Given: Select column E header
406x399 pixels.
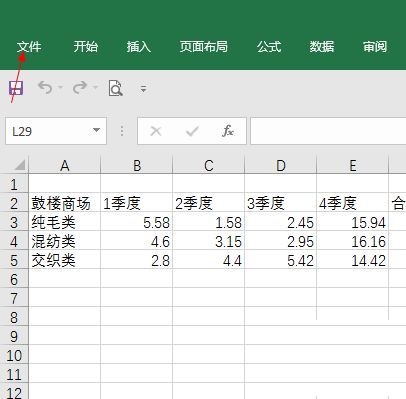Looking at the screenshot, I should pyautogui.click(x=353, y=165).
